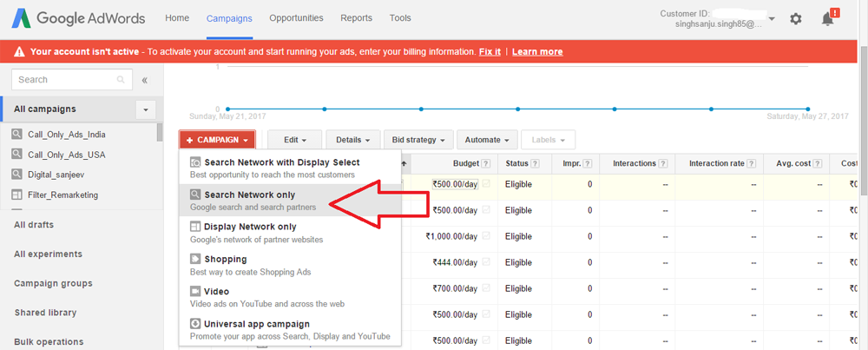Choose Search Network with Display Select
The image size is (868, 350).
[290, 168]
